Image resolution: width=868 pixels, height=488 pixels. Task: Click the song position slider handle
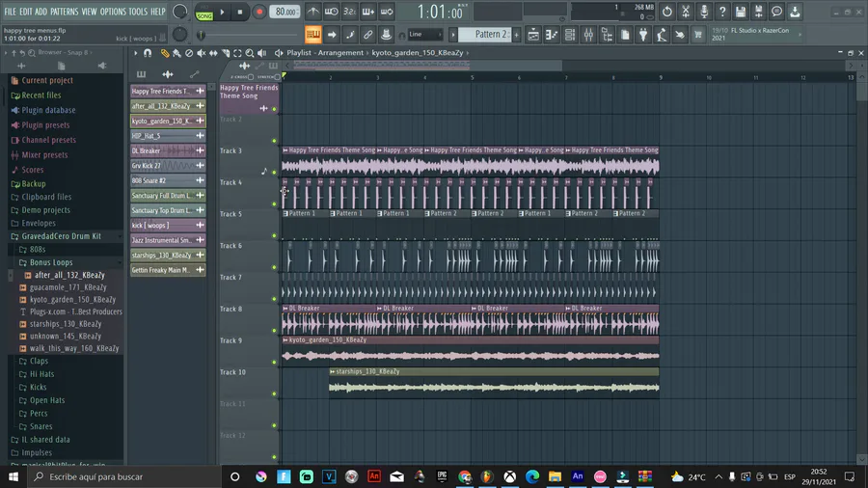(x=201, y=35)
